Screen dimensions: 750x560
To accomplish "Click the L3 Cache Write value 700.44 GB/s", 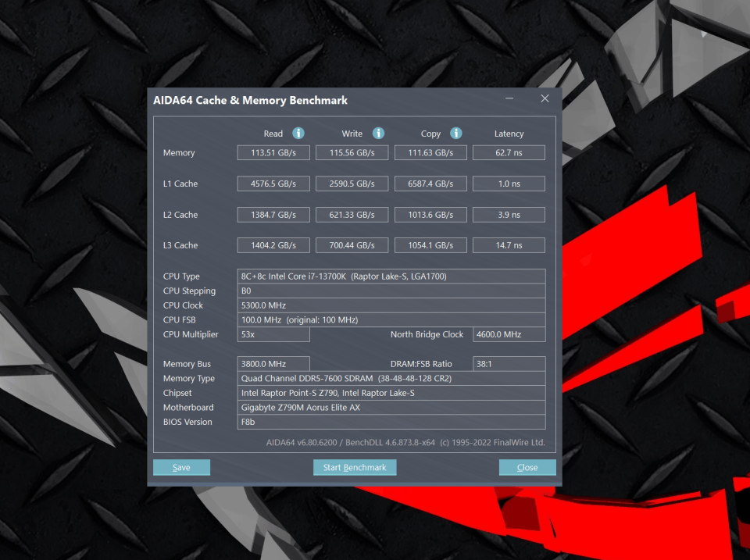I will pos(352,245).
